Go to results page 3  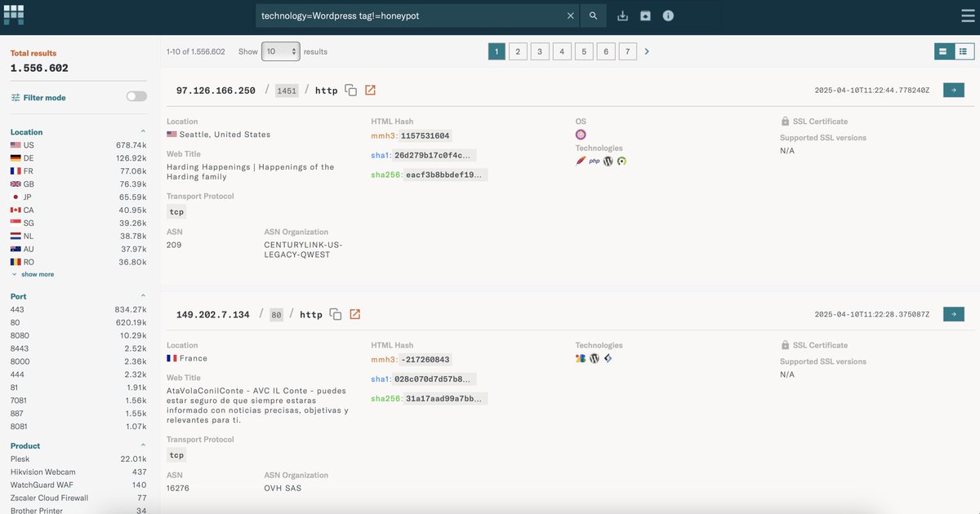(x=540, y=51)
